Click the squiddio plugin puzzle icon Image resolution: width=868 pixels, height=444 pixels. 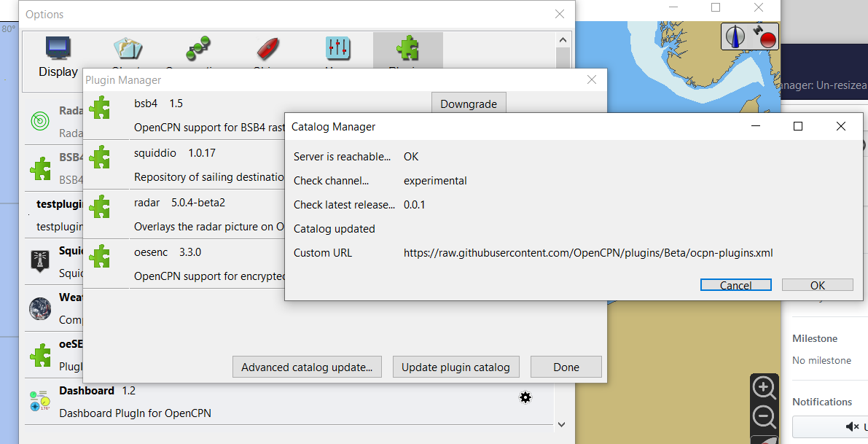(x=100, y=157)
